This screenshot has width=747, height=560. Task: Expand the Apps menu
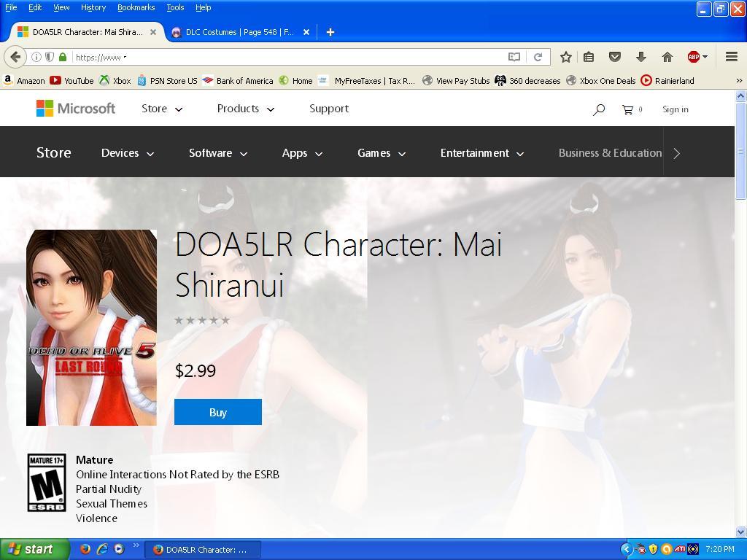(x=303, y=153)
